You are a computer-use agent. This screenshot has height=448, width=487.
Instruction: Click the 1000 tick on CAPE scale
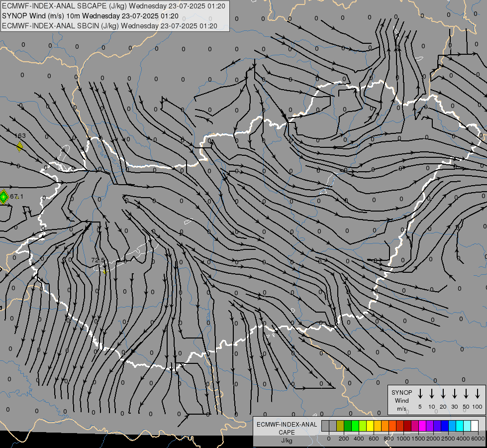click(x=403, y=439)
